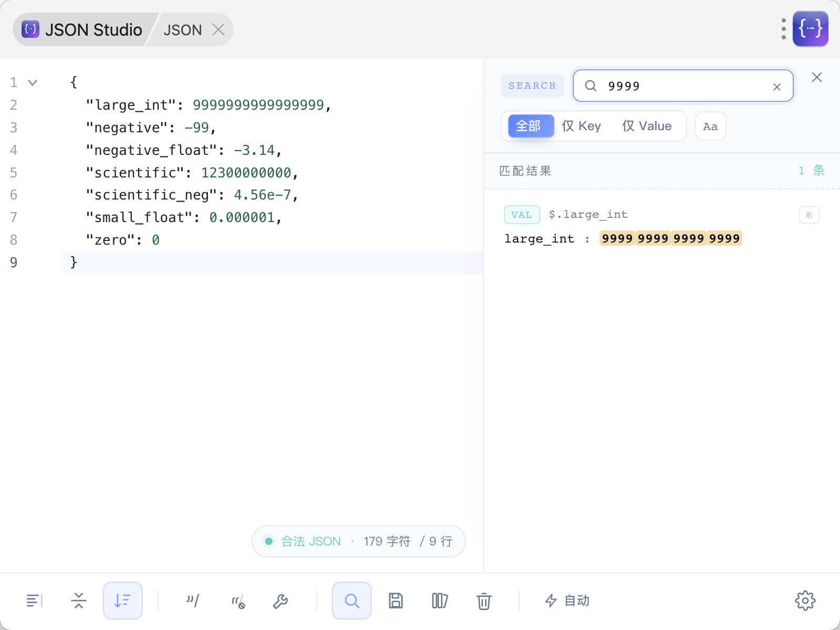840x630 pixels.
Task: Clear the search field with the x button
Action: pos(777,87)
